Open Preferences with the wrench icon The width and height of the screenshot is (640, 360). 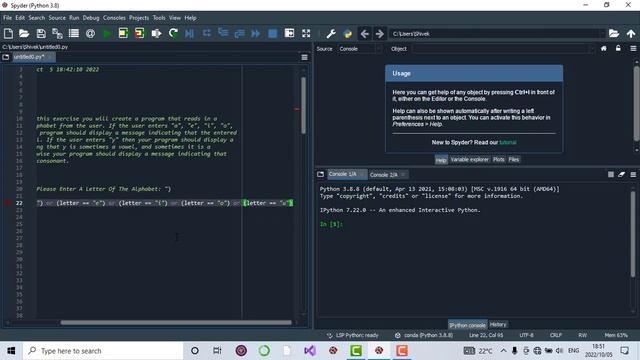click(331, 33)
